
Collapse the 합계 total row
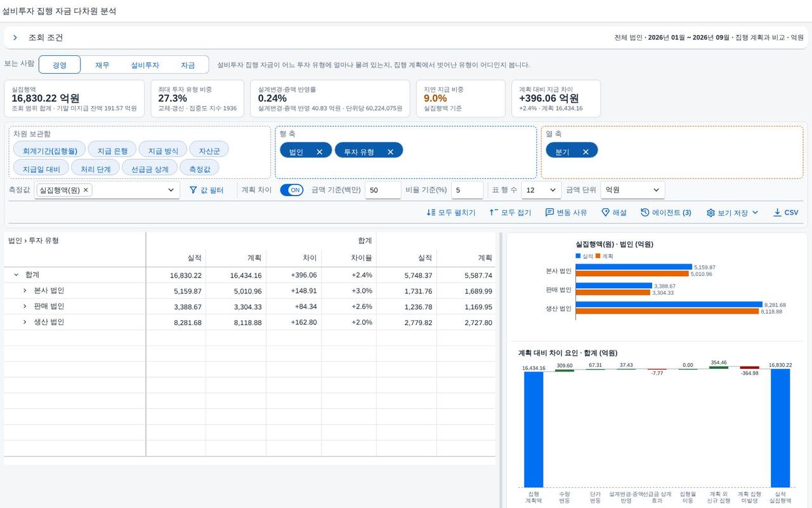tap(16, 275)
